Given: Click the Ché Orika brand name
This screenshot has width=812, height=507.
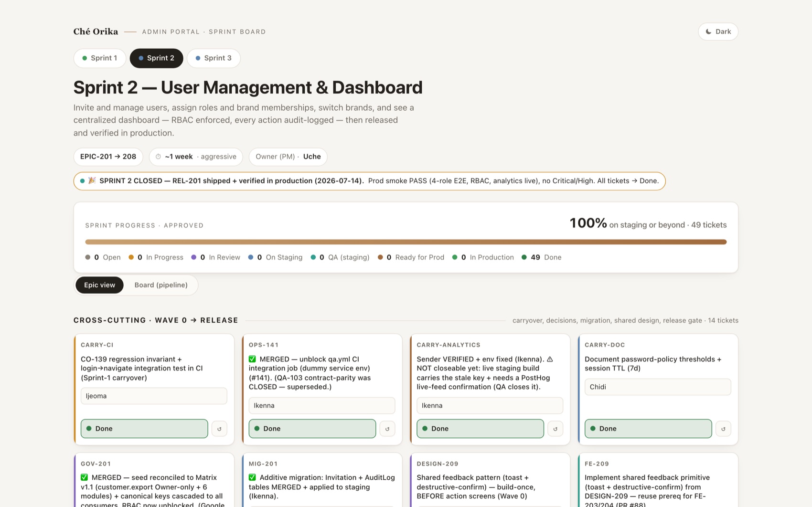Looking at the screenshot, I should (96, 32).
